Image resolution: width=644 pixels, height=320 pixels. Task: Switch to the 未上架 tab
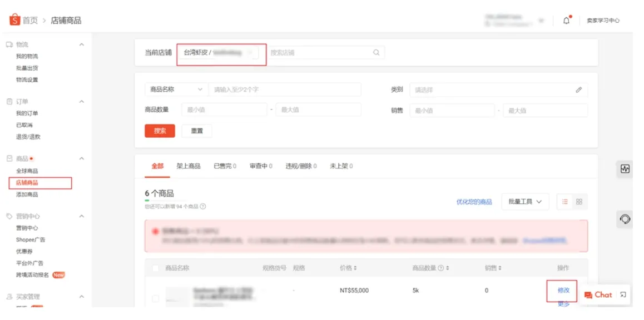[x=340, y=166]
